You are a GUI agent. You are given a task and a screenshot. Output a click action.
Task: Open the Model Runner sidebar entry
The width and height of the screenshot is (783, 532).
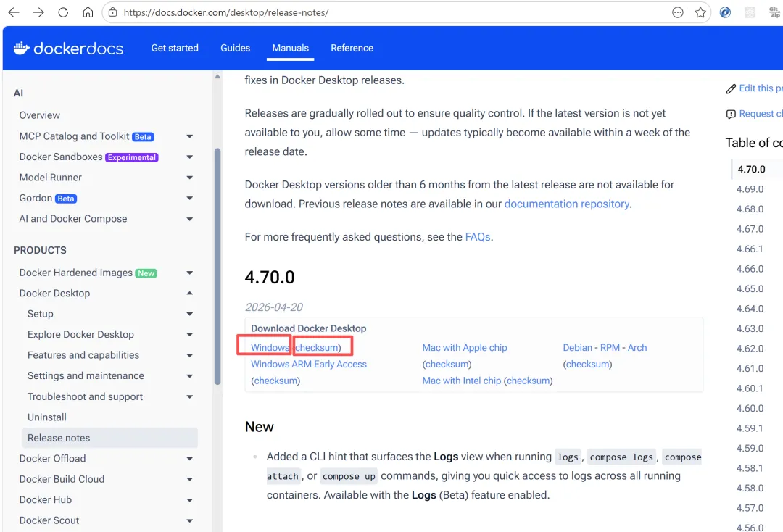51,177
